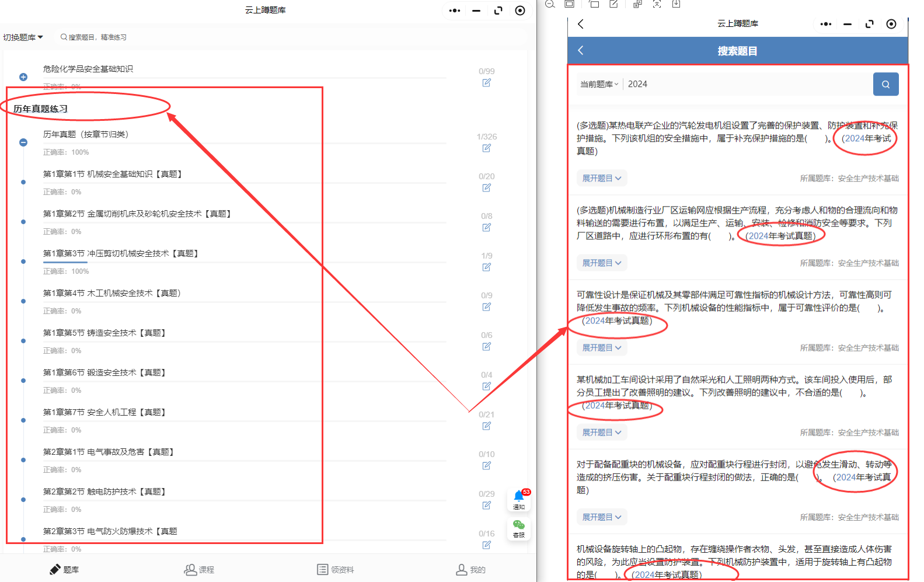Open the 机械设备旋转轴上的凸起物 question text
The width and height of the screenshot is (924, 582).
[734, 562]
